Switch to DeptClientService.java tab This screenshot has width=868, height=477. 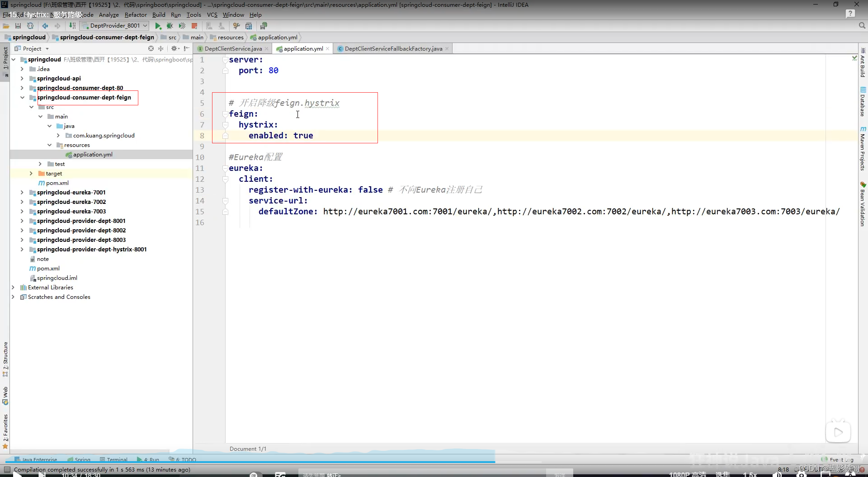pos(233,48)
